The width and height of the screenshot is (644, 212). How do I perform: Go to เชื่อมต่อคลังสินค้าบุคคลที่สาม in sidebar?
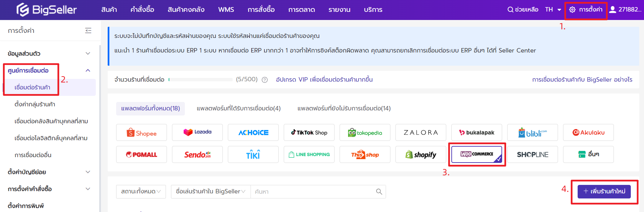click(51, 121)
